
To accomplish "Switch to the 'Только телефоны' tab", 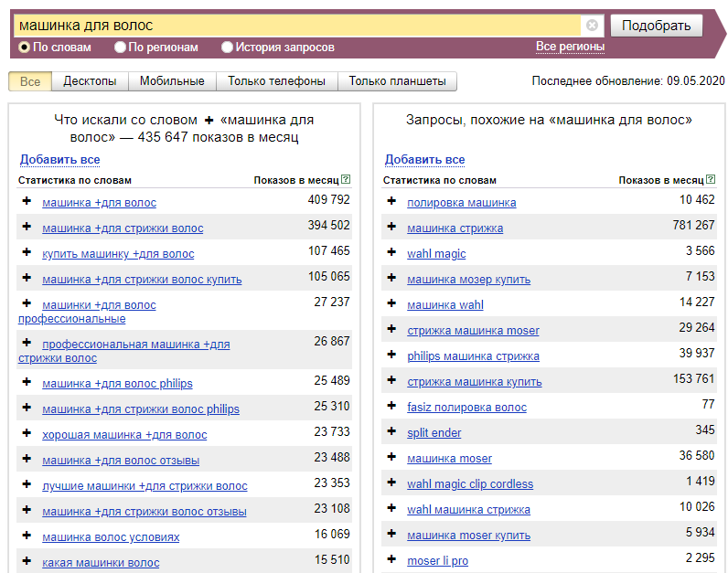I will [x=277, y=81].
